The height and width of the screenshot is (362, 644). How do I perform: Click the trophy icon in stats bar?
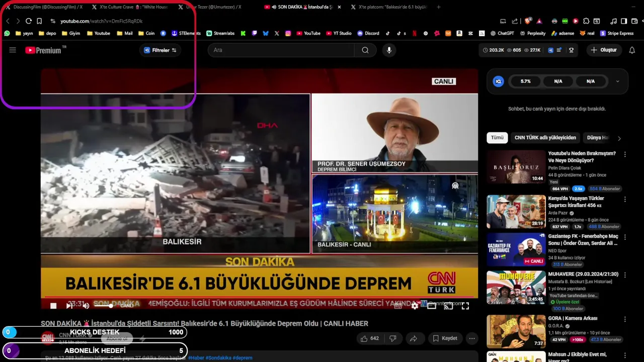[x=571, y=50]
